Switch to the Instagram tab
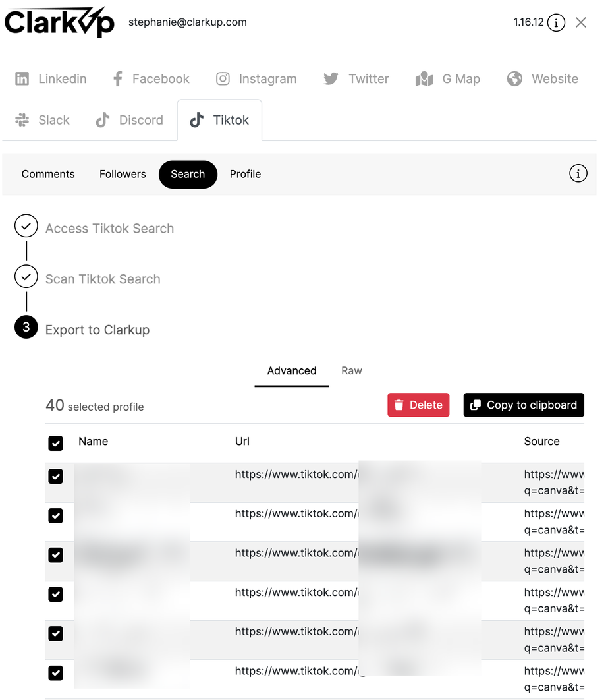 click(x=257, y=78)
